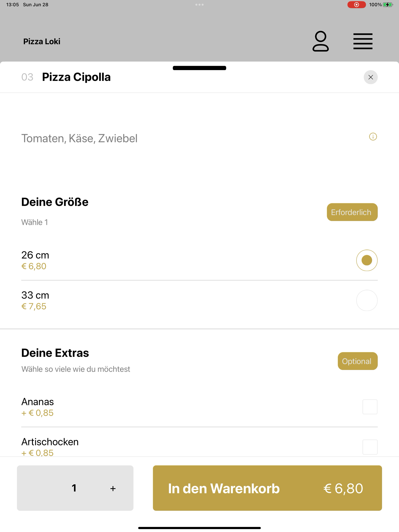Tap the Erforderlich badge
This screenshot has height=532, width=399.
click(x=352, y=212)
